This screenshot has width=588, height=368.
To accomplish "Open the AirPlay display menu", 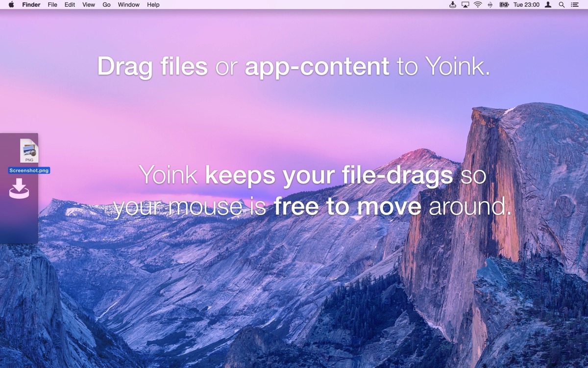I will pos(465,5).
